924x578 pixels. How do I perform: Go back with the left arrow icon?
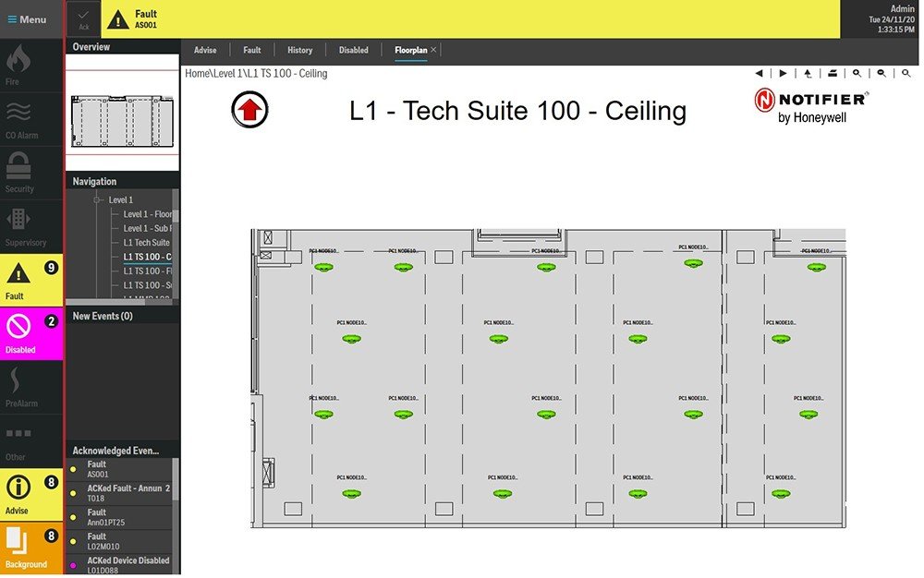pyautogui.click(x=759, y=73)
